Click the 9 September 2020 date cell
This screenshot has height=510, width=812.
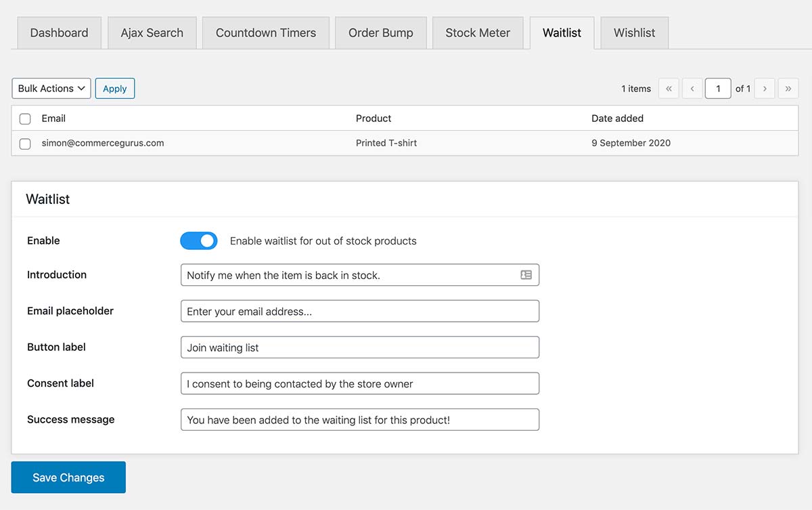pyautogui.click(x=631, y=144)
